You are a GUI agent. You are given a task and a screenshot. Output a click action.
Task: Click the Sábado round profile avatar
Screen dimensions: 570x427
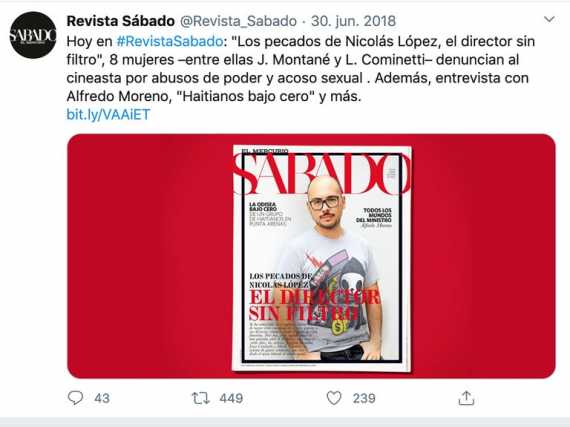click(33, 35)
